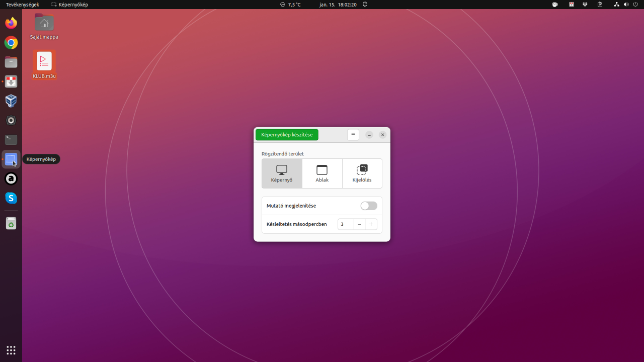Open the red download-arrow app in dock
The width and height of the screenshot is (644, 362).
[x=11, y=81]
